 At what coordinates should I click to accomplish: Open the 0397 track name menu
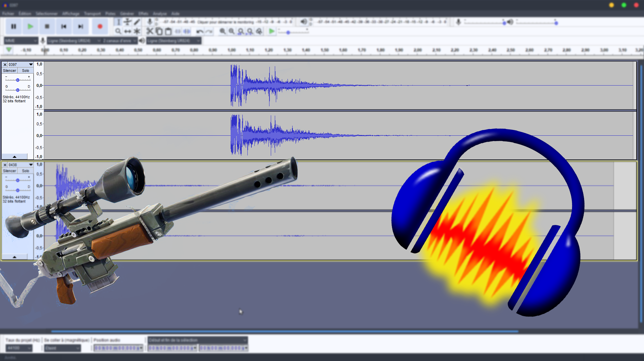click(x=20, y=65)
